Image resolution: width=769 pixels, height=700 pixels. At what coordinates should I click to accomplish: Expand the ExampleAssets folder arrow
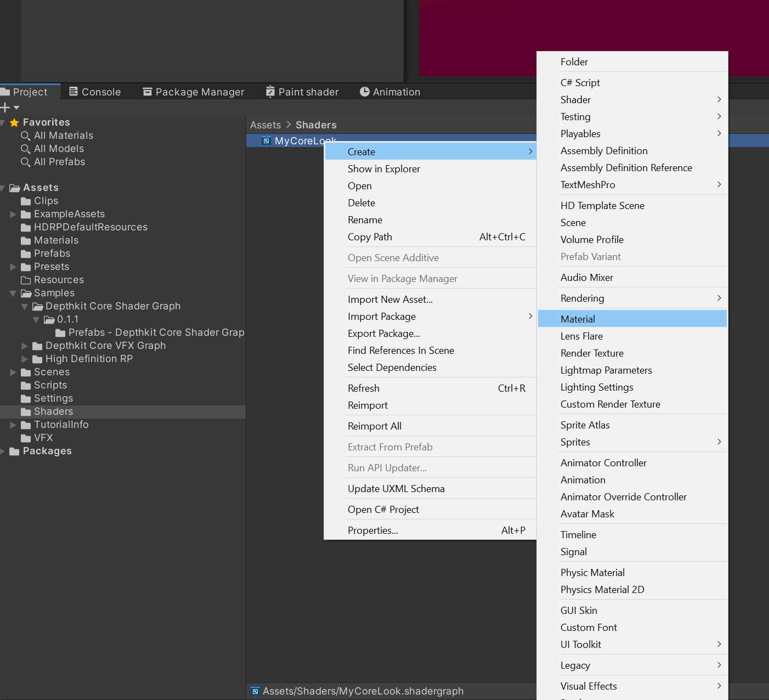click(x=13, y=214)
